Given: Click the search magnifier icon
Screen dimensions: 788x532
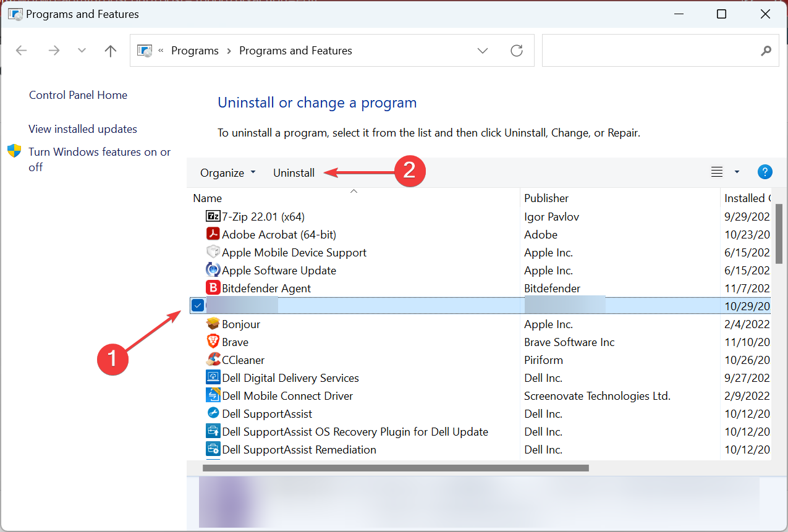Looking at the screenshot, I should [x=766, y=51].
